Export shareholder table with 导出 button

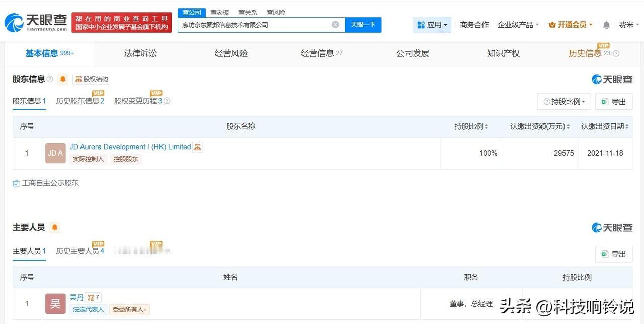coord(614,102)
